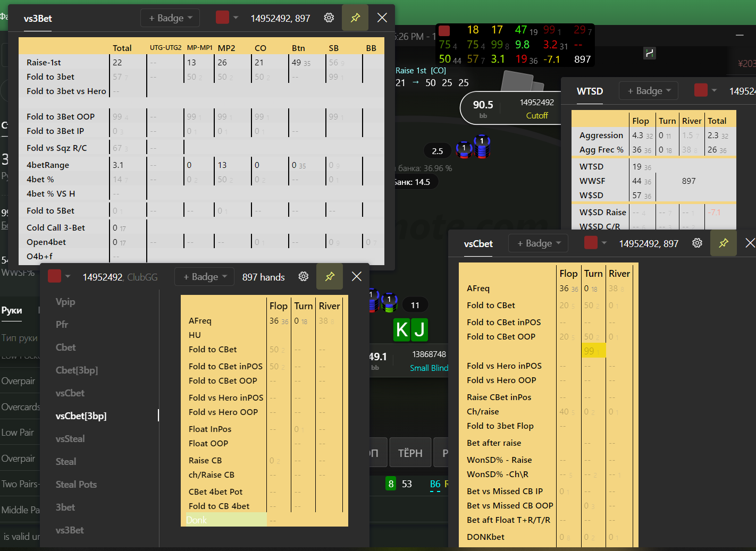Click the 11 bet amount bubble
The height and width of the screenshot is (551, 756).
click(x=415, y=305)
